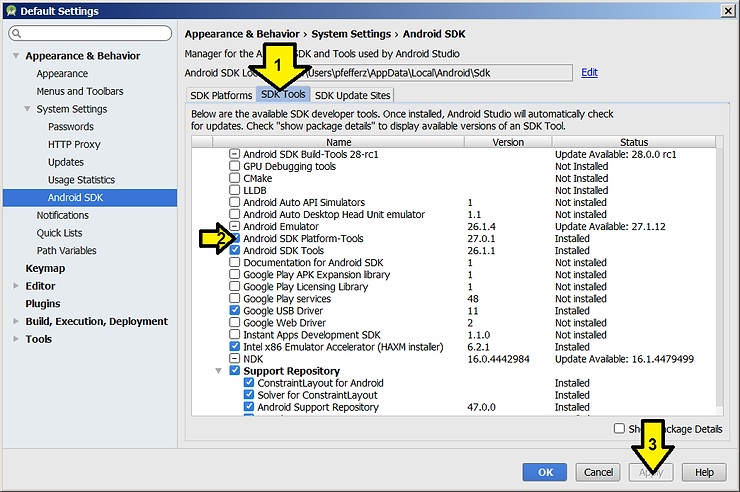Open Notifications settings

click(x=63, y=215)
